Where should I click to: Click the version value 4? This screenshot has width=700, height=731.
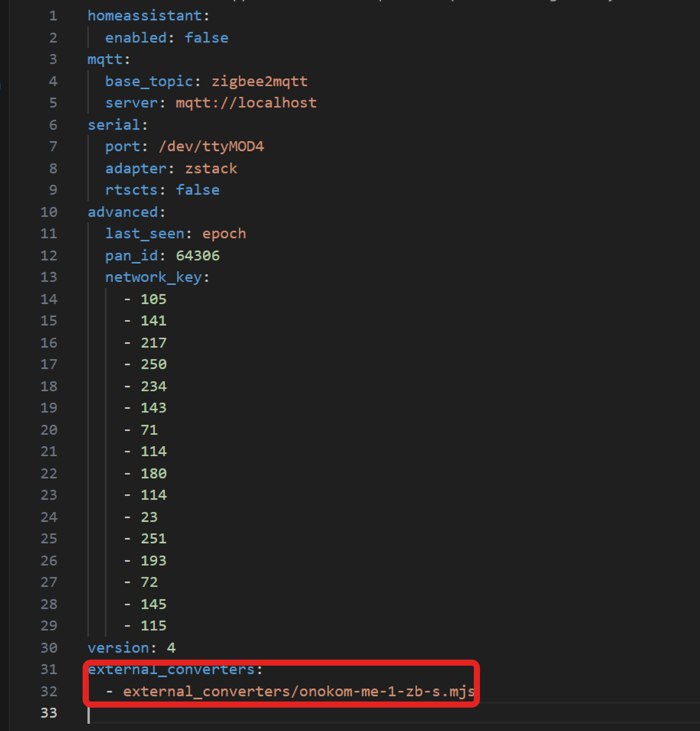[x=171, y=648]
